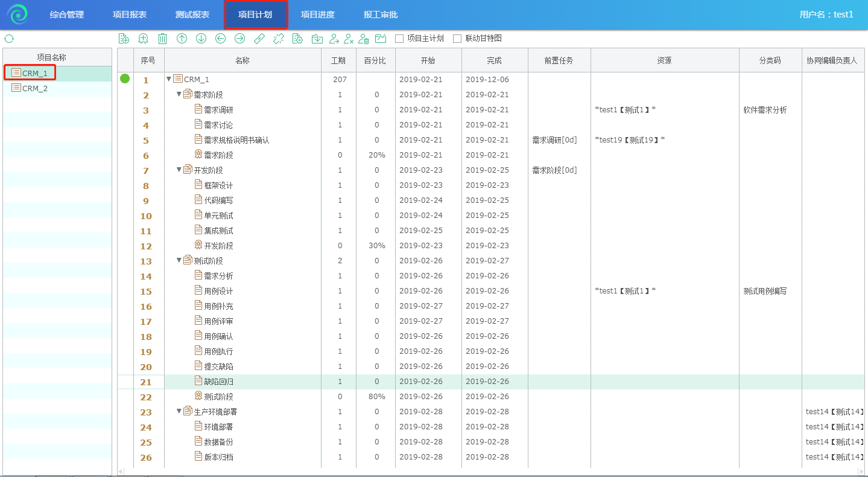This screenshot has height=477, width=868.
Task: Switch to the 测试报表 tab
Action: tap(192, 14)
